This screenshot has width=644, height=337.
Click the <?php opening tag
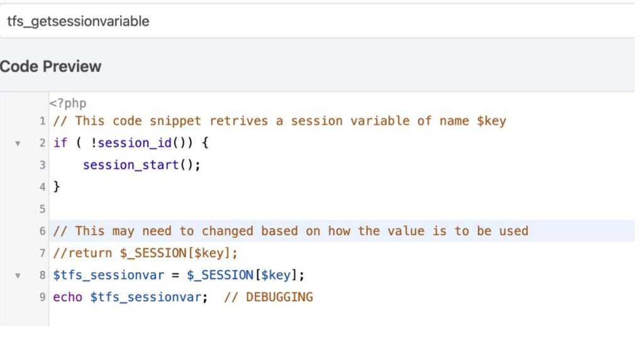68,103
